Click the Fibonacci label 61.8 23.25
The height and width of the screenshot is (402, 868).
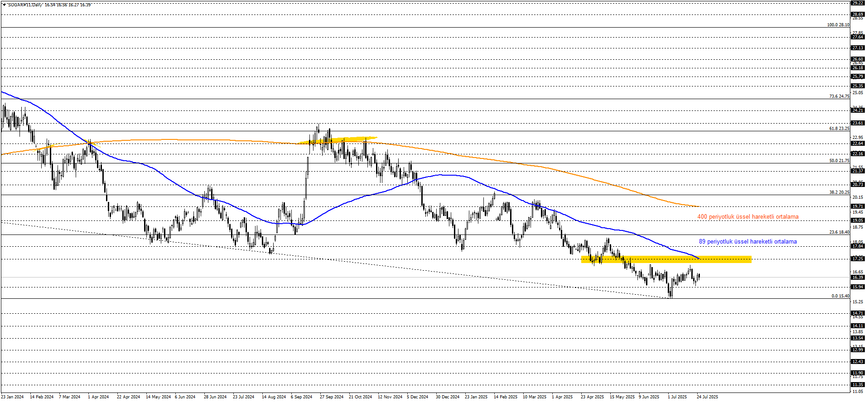click(839, 129)
